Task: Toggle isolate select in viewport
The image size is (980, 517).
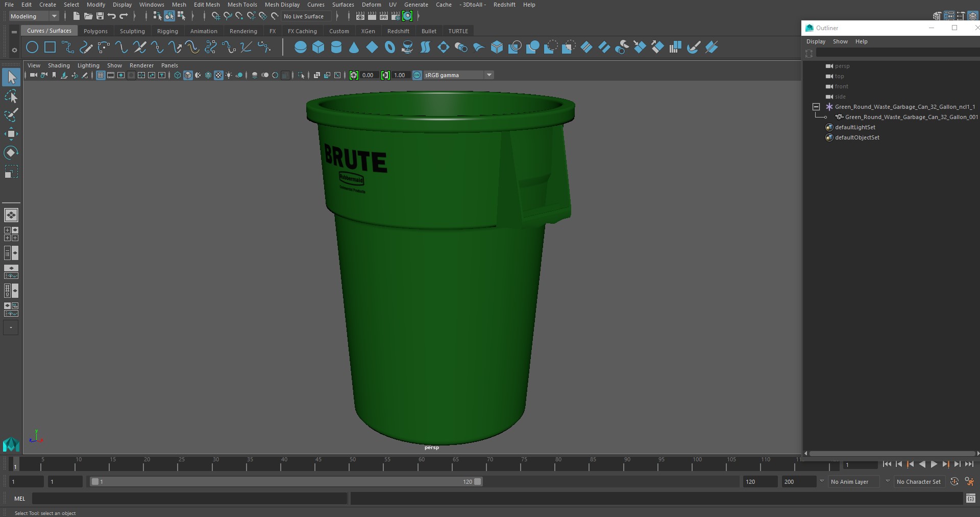Action: pos(301,75)
